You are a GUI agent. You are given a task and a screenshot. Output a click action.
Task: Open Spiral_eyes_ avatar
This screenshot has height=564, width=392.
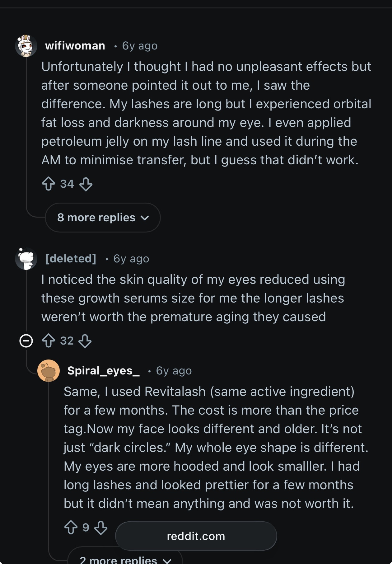coord(49,371)
